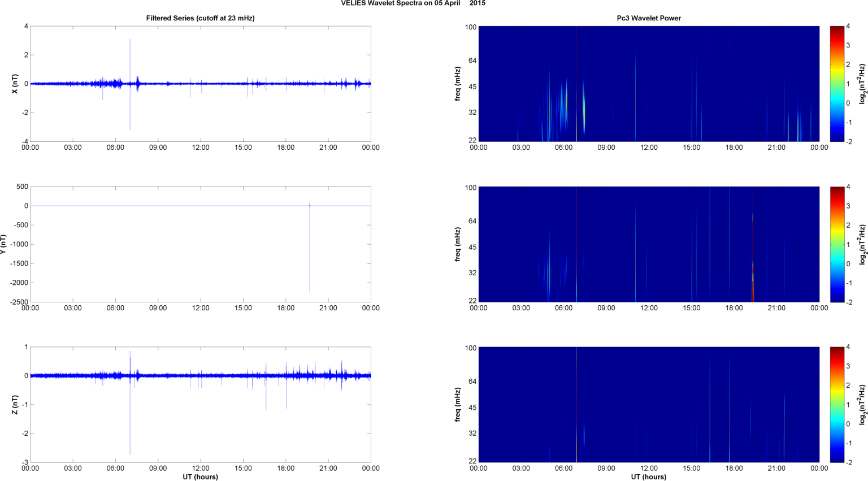The image size is (868, 481).
Task: Click 'freq (mHz)' label of the middle wavelet plot
Action: (x=458, y=244)
